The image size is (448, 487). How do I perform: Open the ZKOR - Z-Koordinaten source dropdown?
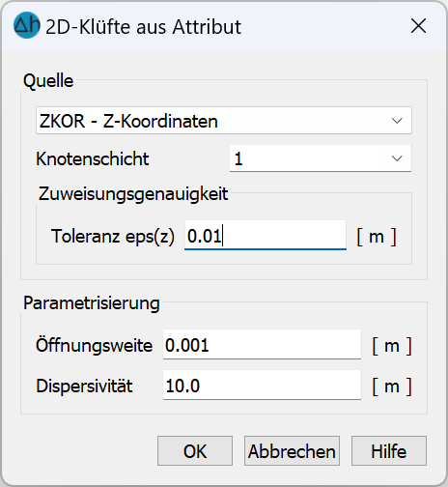(224, 121)
